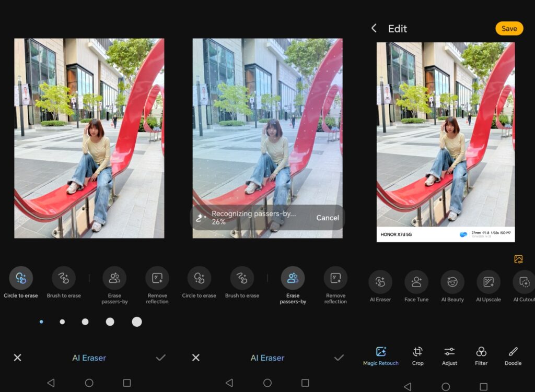This screenshot has height=392, width=535.
Task: Go back using the arrow beside Edit
Action: (x=374, y=28)
